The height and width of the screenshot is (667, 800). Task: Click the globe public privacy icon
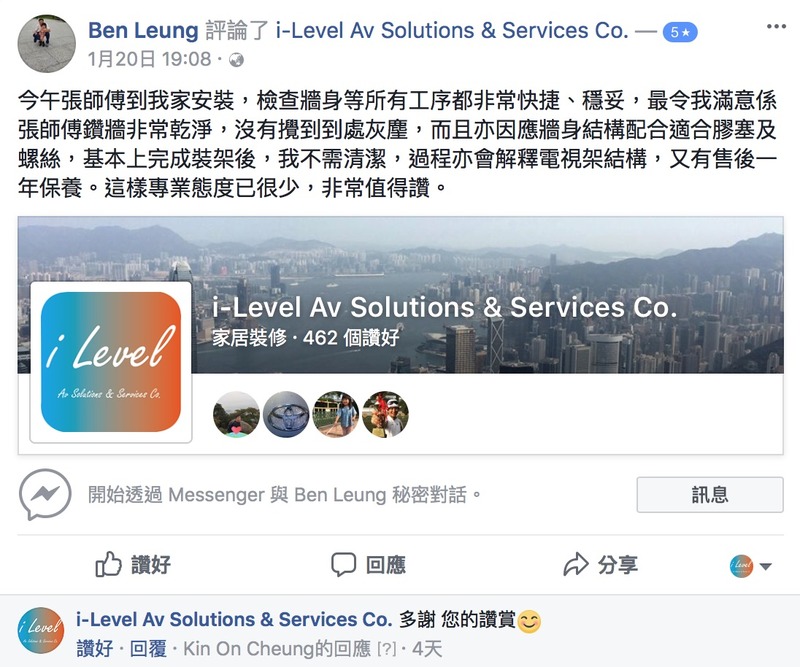[x=236, y=60]
